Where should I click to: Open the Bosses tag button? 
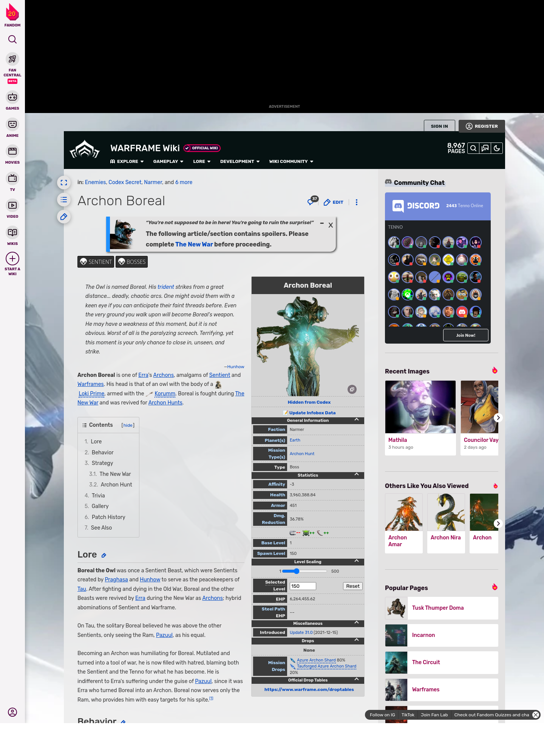131,262
